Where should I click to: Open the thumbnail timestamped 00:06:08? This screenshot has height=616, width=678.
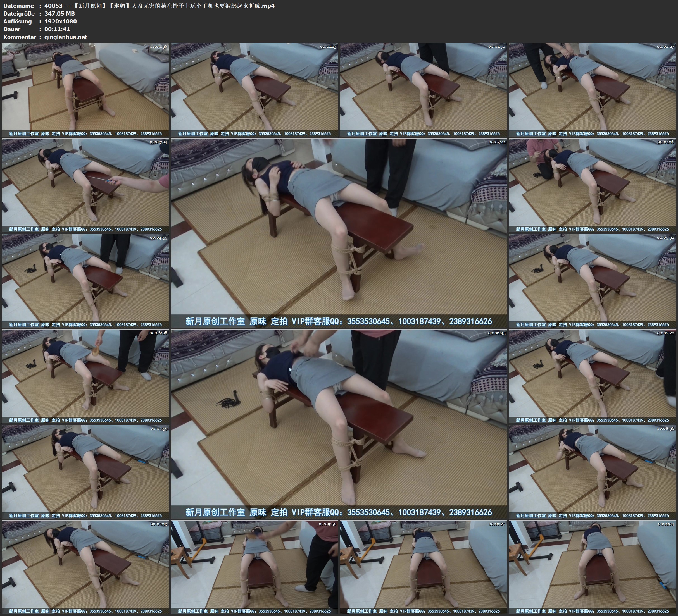point(85,376)
